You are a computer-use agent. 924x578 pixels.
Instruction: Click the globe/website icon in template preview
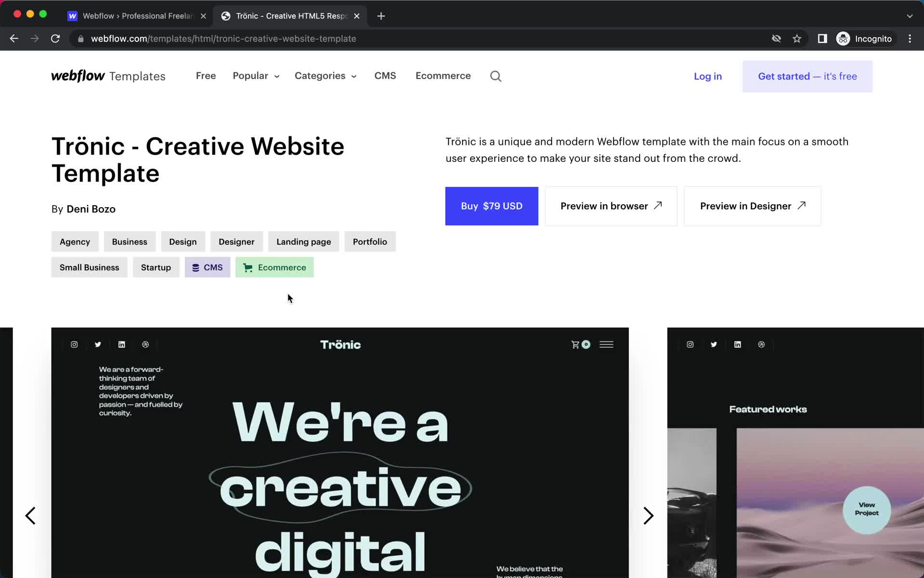(145, 344)
